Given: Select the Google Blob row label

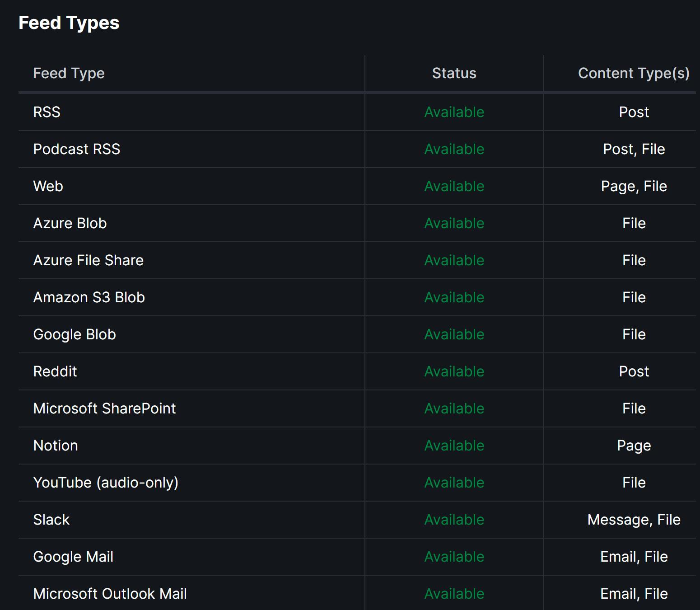Looking at the screenshot, I should 75,334.
